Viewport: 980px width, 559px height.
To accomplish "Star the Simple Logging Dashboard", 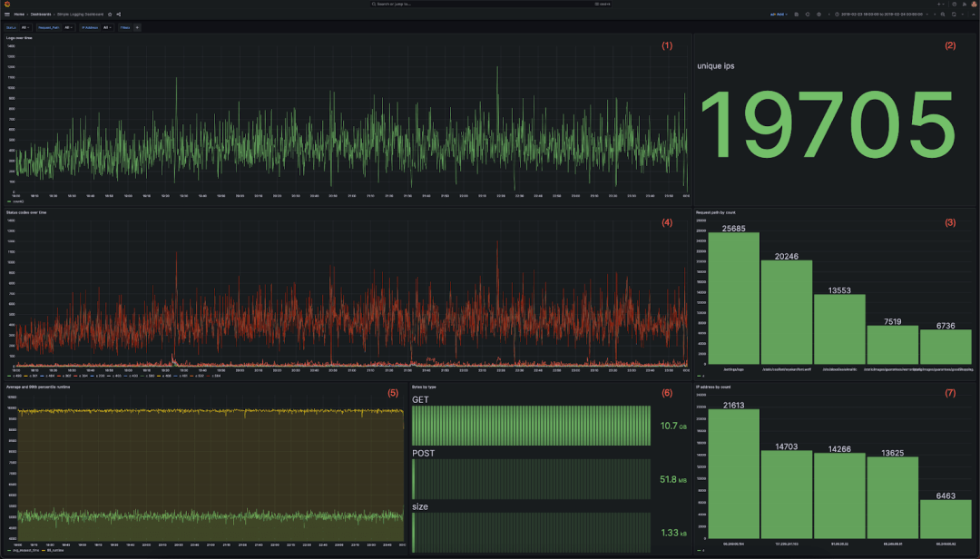I will click(x=110, y=14).
